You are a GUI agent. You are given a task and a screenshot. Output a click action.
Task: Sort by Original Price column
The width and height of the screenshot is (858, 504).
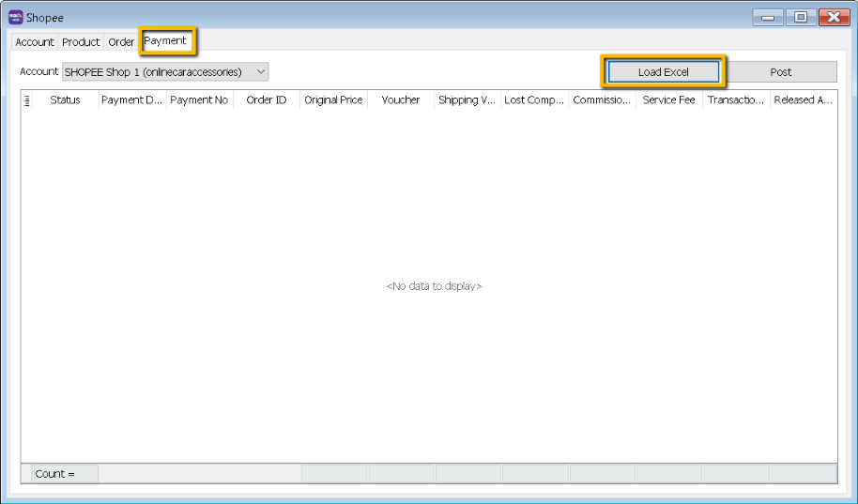[x=333, y=100]
